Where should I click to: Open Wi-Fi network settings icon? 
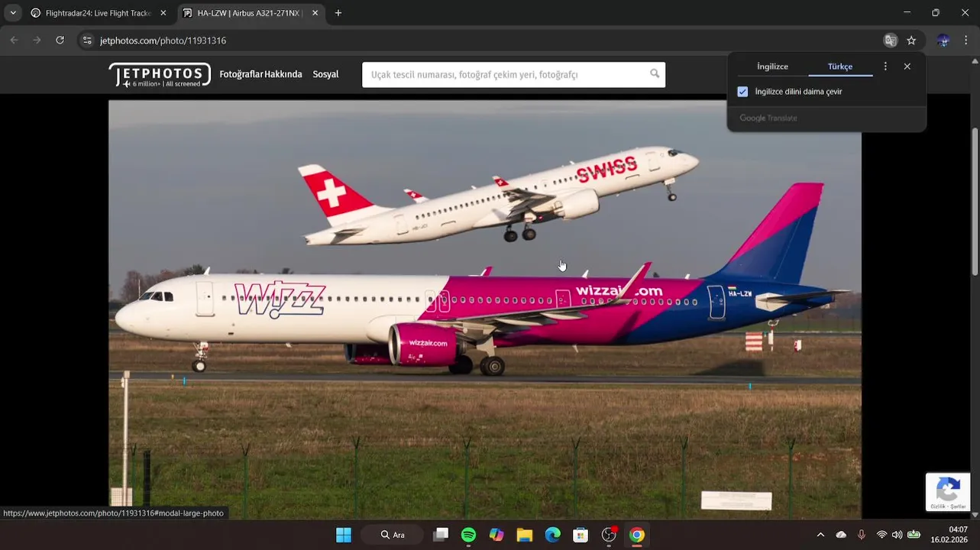coord(881,535)
